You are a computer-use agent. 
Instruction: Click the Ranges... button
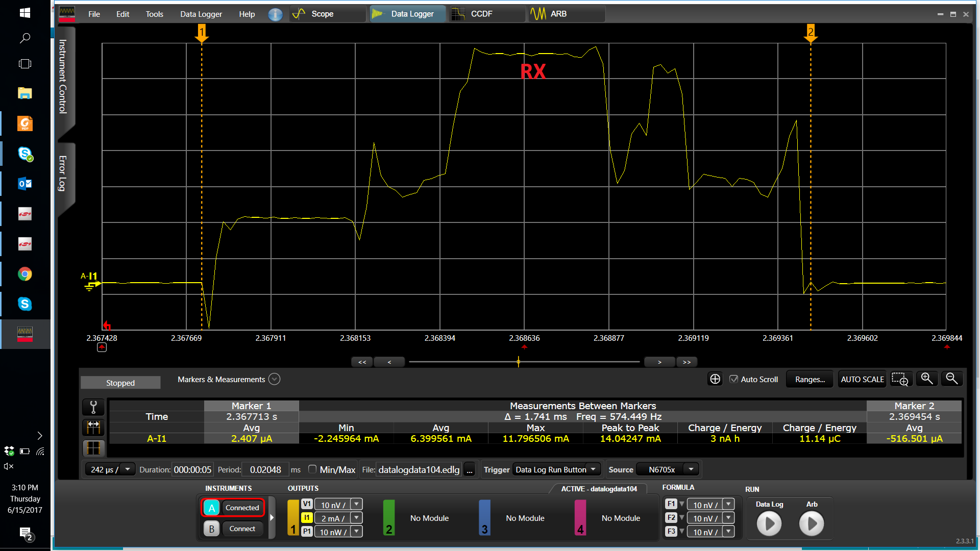pyautogui.click(x=810, y=379)
